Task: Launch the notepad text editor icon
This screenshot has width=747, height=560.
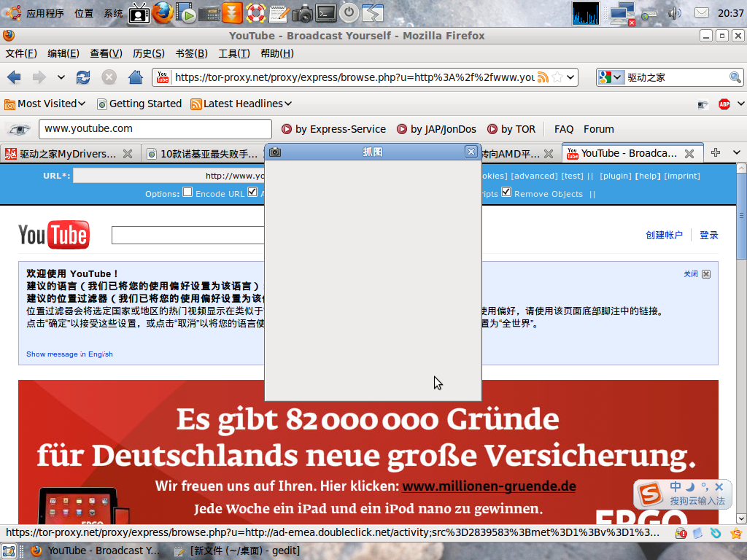Action: 279,13
